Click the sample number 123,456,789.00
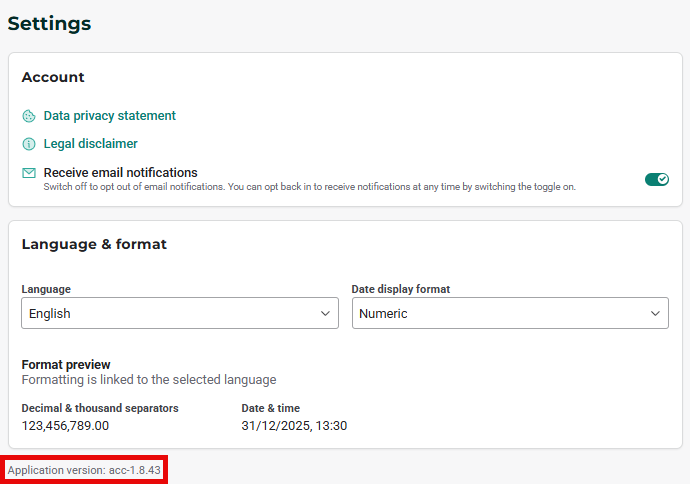The height and width of the screenshot is (484, 690). 65,426
